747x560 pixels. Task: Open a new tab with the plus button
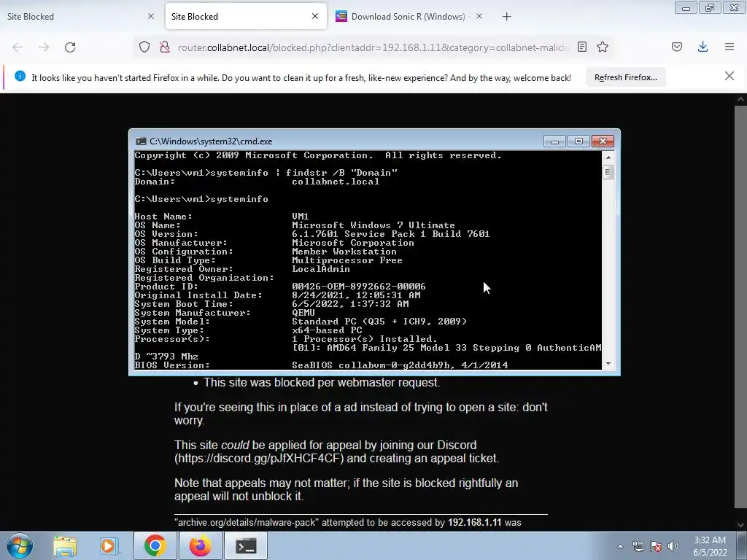tap(506, 17)
